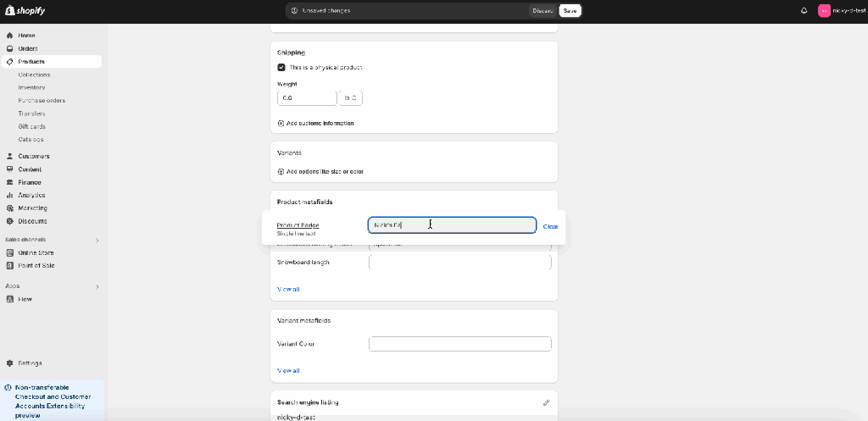Discard the unsaved changes
Viewport: 868px width, 421px height.
[542, 11]
